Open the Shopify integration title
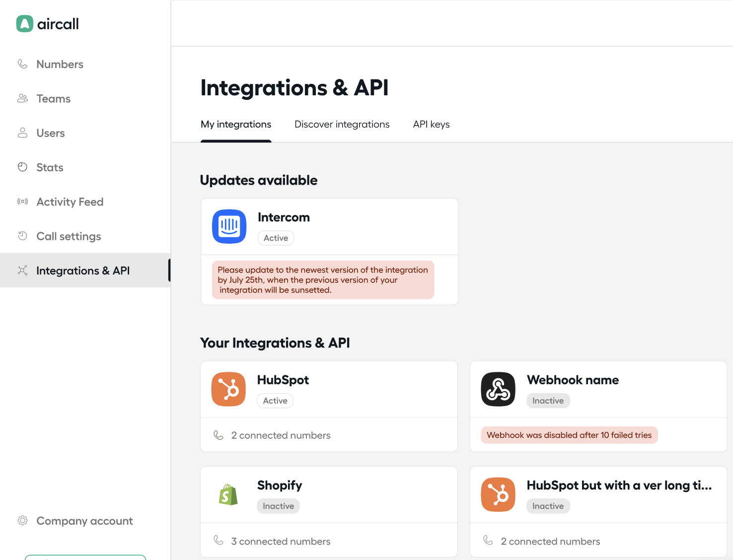The width and height of the screenshot is (733, 560). [x=280, y=486]
